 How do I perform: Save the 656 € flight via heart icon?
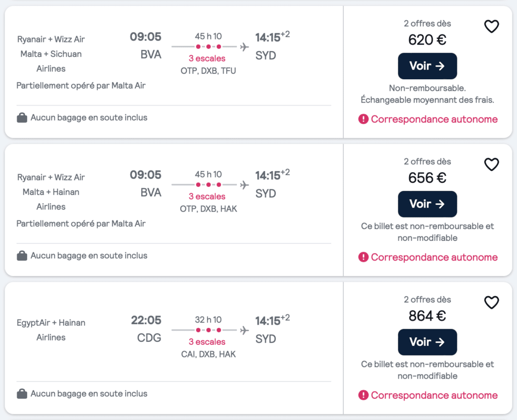tap(491, 165)
